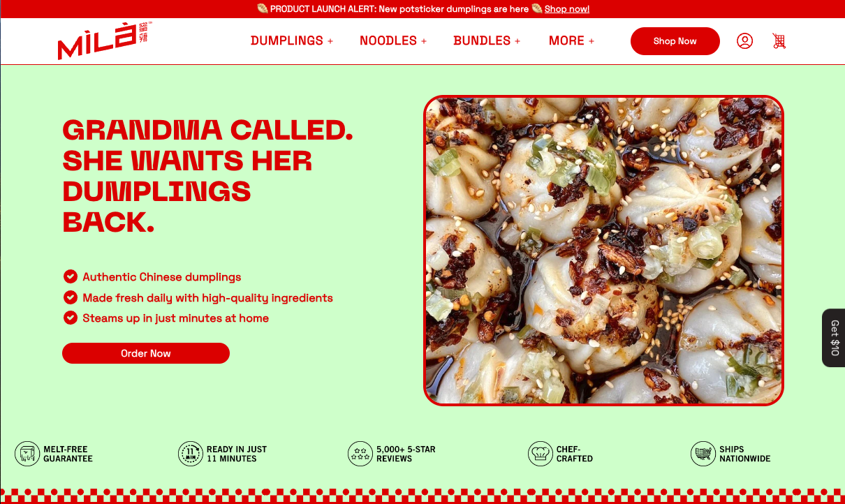This screenshot has width=845, height=504.
Task: Open the More menu
Action: point(571,40)
